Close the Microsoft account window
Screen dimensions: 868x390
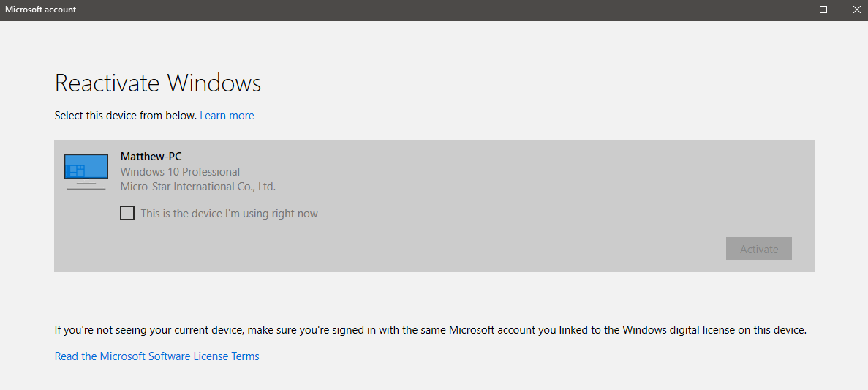click(x=856, y=10)
